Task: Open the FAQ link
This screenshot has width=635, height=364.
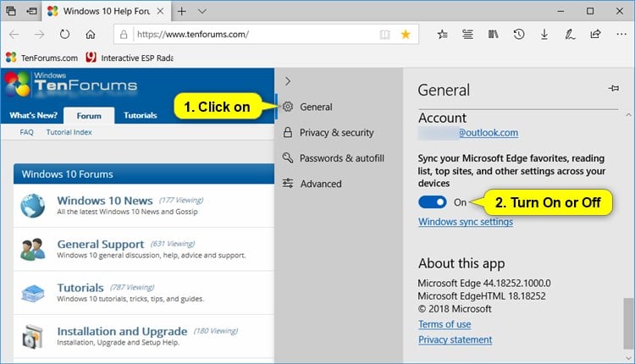Action: click(27, 132)
